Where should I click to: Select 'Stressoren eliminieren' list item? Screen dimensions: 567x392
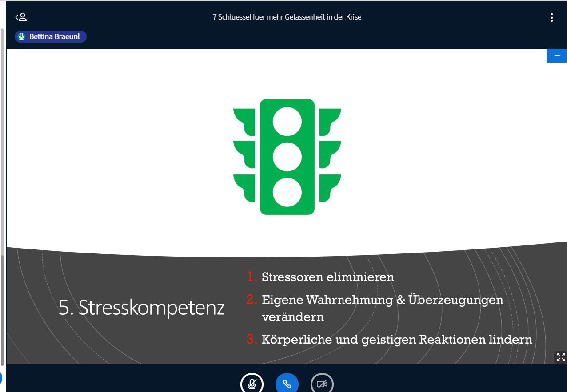coord(327,277)
